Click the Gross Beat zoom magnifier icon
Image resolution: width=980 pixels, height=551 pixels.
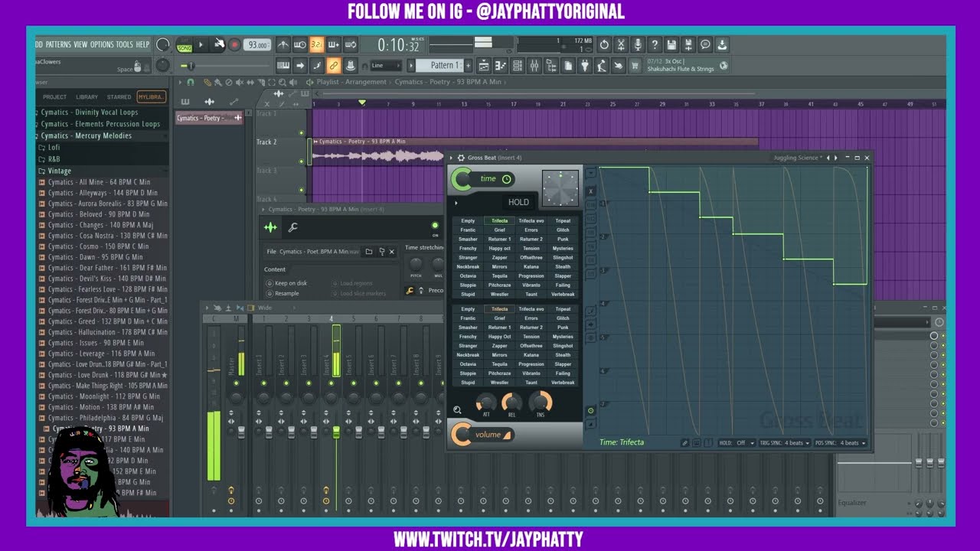pyautogui.click(x=457, y=410)
